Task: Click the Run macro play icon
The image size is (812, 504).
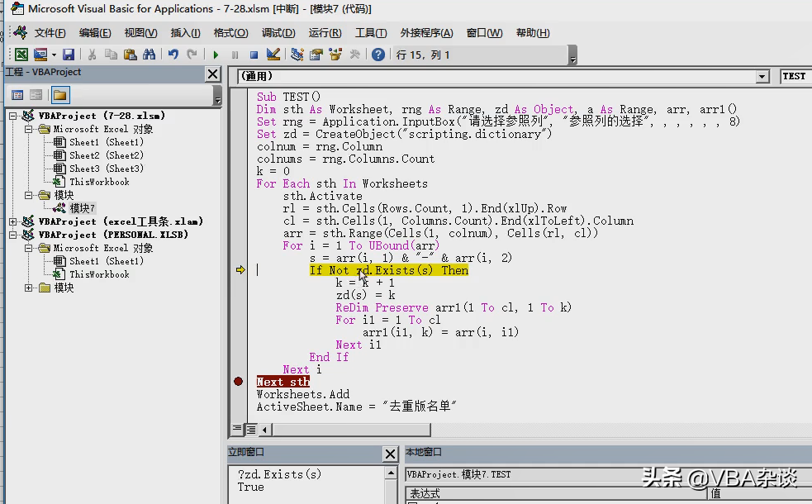Action: 216,55
